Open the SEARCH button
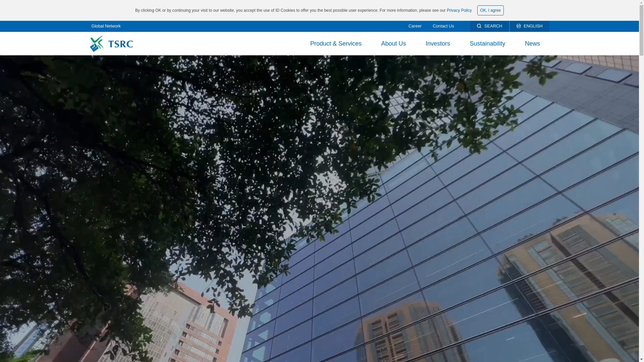Screen dimensions: 644x362 coord(489,26)
